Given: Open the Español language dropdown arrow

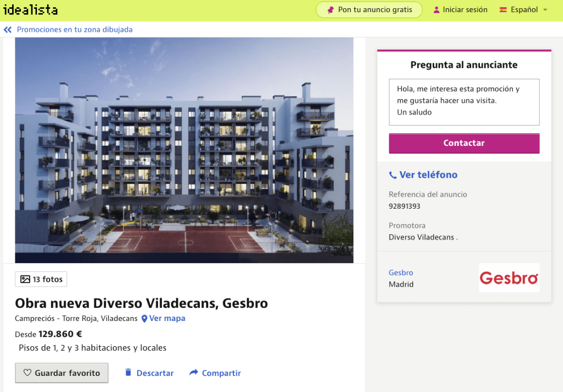Looking at the screenshot, I should pyautogui.click(x=545, y=10).
